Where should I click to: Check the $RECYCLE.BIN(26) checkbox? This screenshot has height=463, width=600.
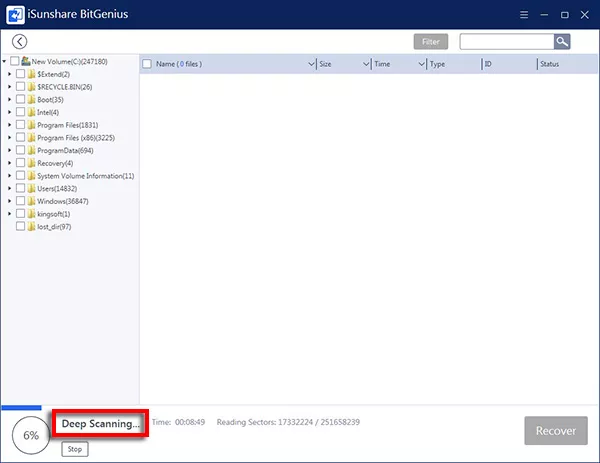pos(21,86)
